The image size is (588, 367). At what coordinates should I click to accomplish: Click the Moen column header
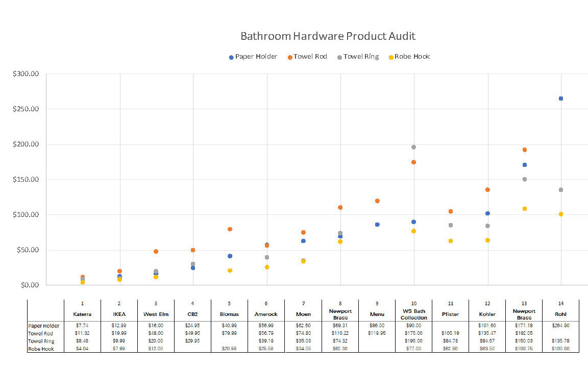303,314
